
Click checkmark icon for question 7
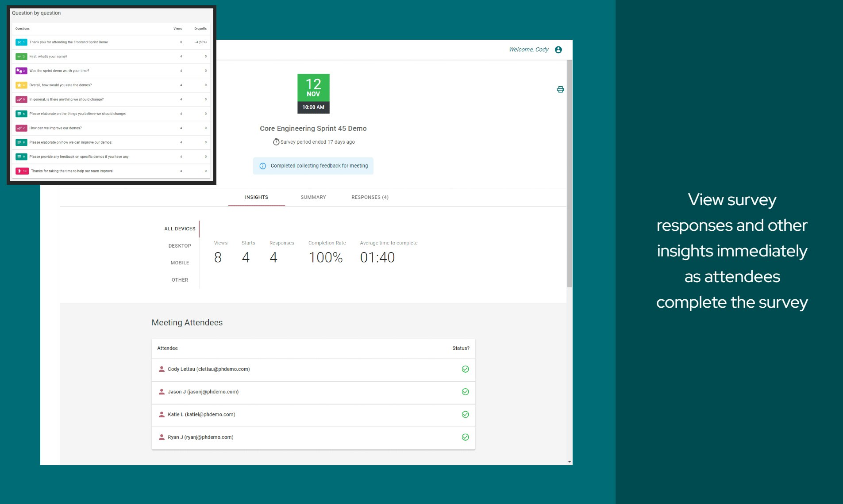click(x=21, y=128)
